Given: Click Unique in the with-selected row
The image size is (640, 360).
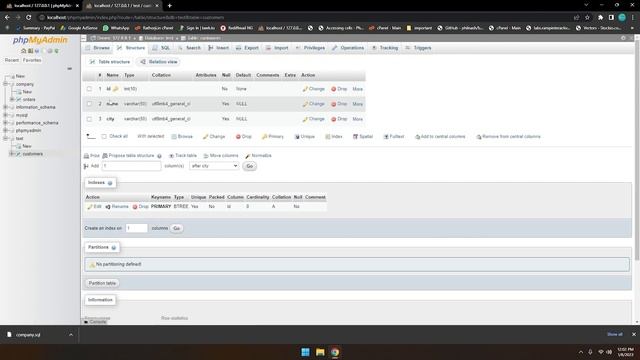Looking at the screenshot, I should [304, 137].
